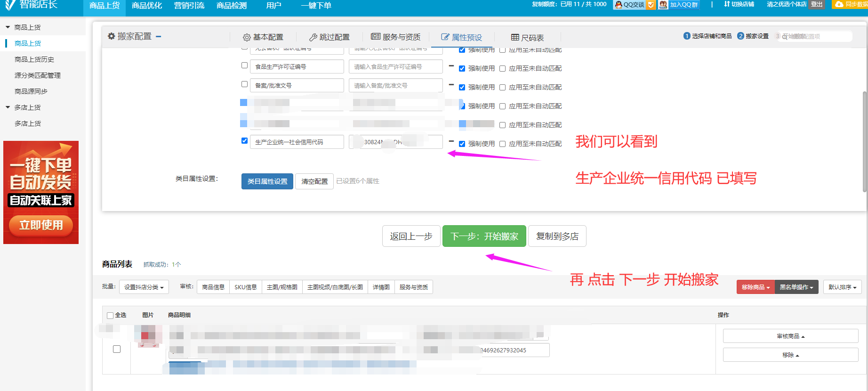Tick the 备案/批准文号 attribute checkbox
The width and height of the screenshot is (868, 391).
click(244, 84)
